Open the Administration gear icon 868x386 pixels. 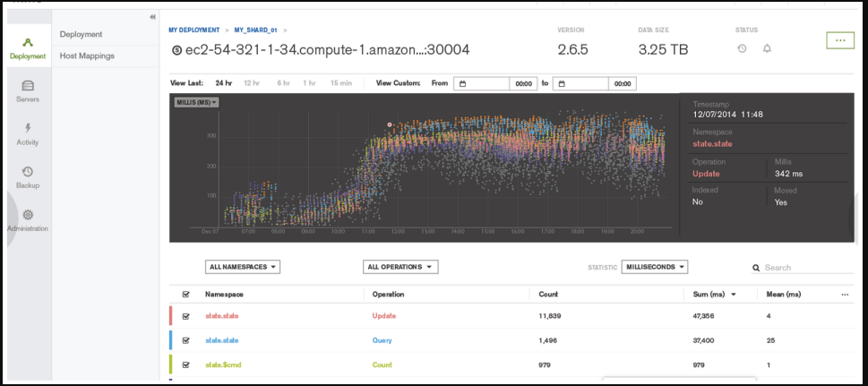[28, 215]
